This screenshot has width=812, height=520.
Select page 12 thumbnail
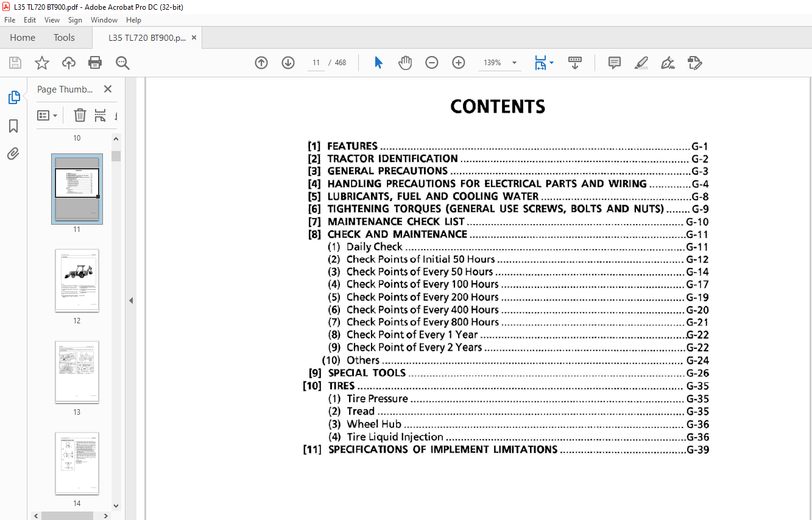pyautogui.click(x=77, y=281)
